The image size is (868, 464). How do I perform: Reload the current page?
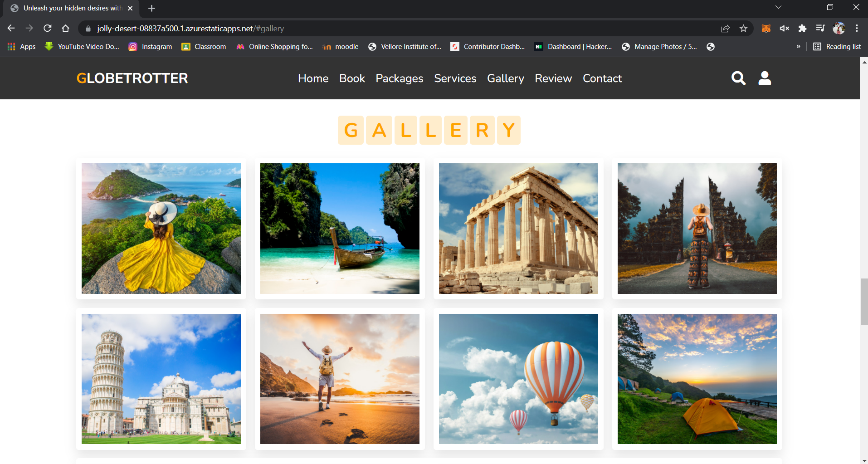(x=47, y=28)
